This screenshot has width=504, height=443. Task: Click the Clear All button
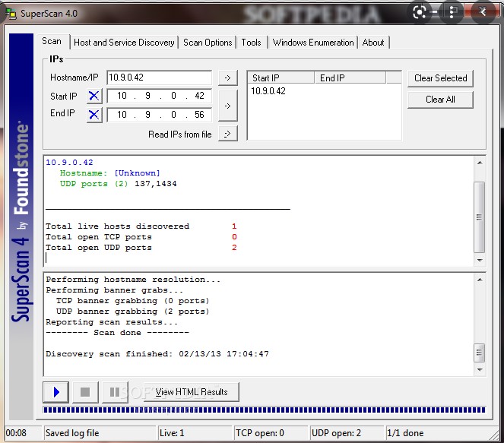point(440,100)
